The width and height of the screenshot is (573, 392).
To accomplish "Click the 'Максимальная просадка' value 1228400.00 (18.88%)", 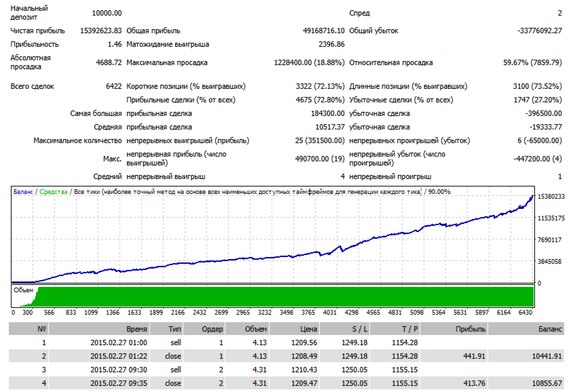I will pos(309,62).
